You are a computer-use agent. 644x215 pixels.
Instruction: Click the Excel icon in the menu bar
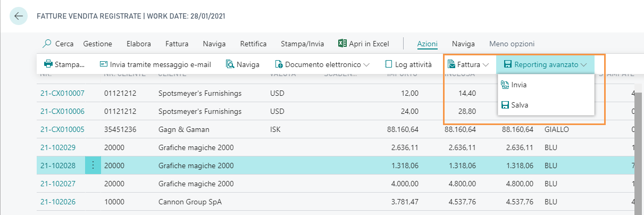point(342,44)
